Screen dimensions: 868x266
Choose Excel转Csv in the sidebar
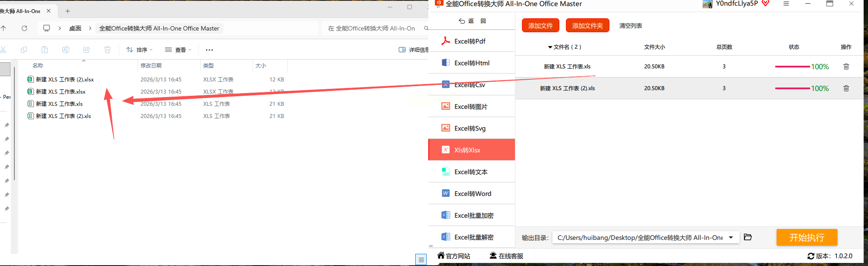pyautogui.click(x=472, y=84)
